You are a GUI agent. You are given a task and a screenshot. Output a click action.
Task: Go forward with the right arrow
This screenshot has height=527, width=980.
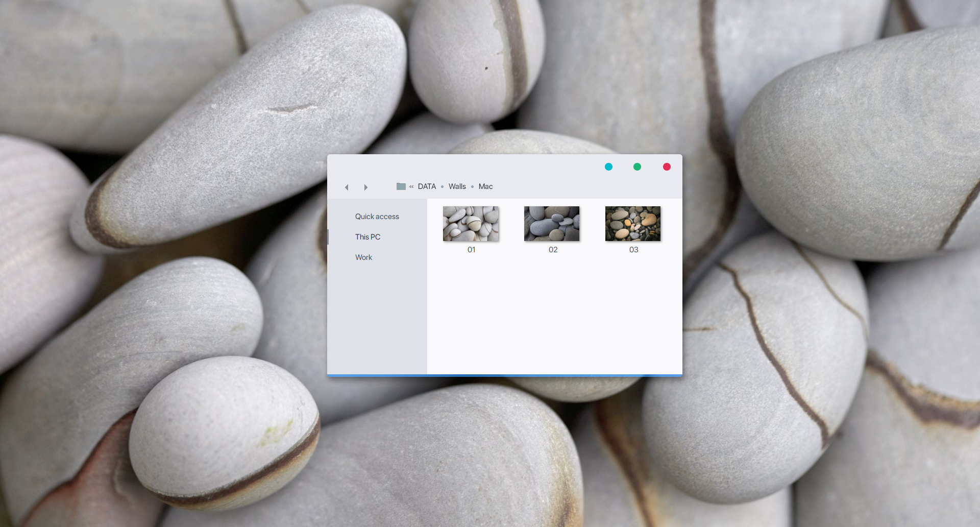click(x=365, y=187)
